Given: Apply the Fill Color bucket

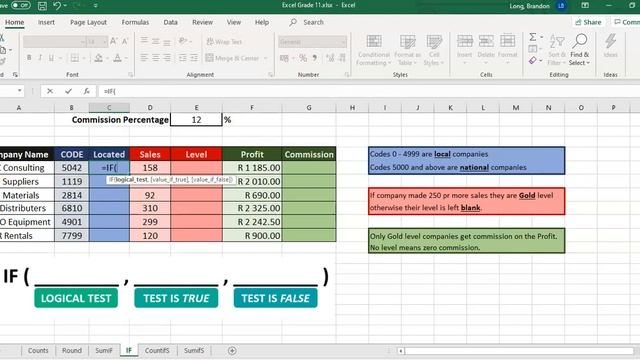Looking at the screenshot, I should (x=98, y=58).
